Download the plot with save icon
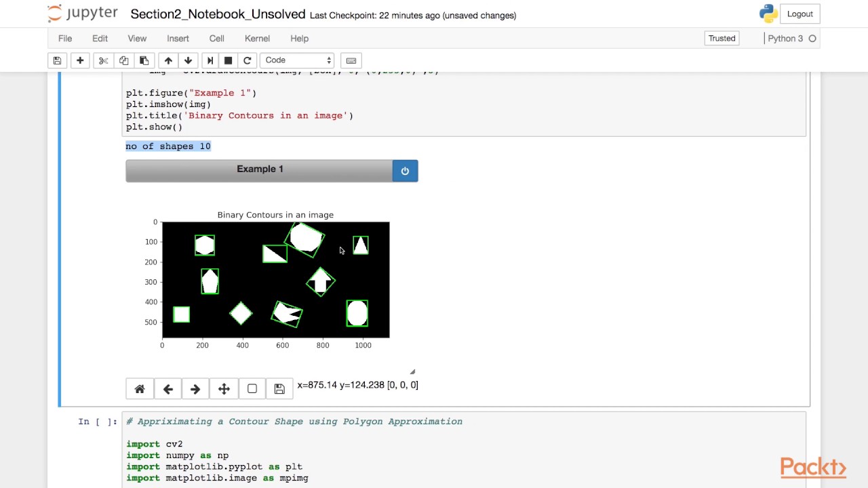The height and width of the screenshot is (488, 868). 279,389
